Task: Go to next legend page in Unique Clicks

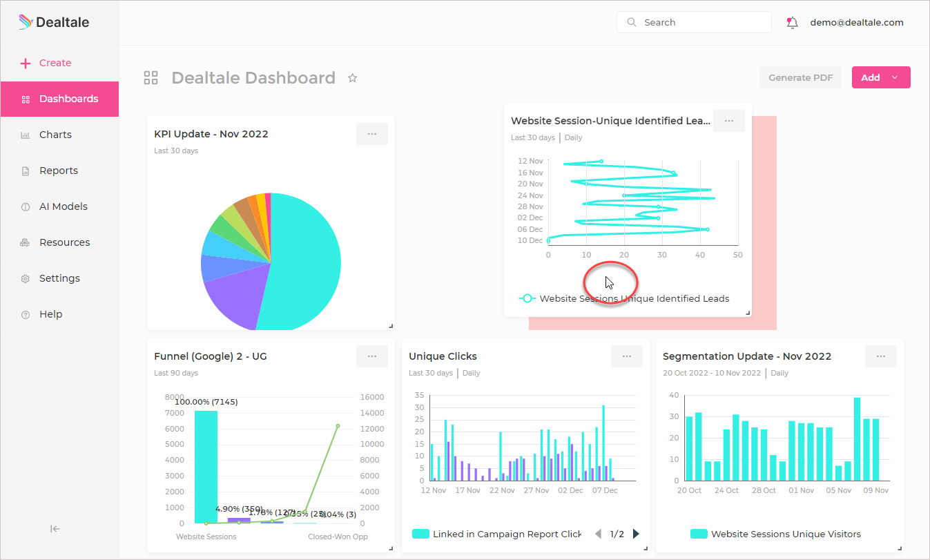Action: 636,534
